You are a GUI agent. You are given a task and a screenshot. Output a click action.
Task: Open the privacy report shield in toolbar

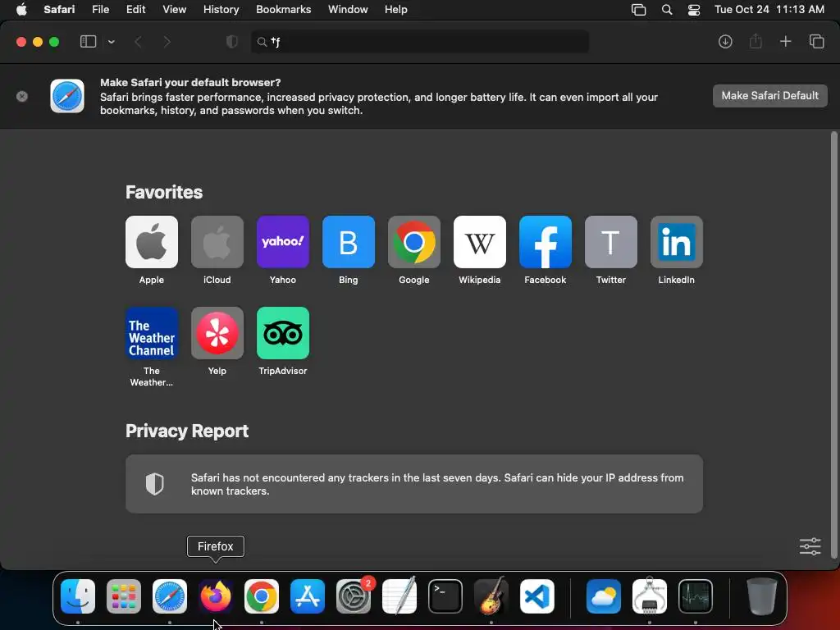pyautogui.click(x=231, y=42)
